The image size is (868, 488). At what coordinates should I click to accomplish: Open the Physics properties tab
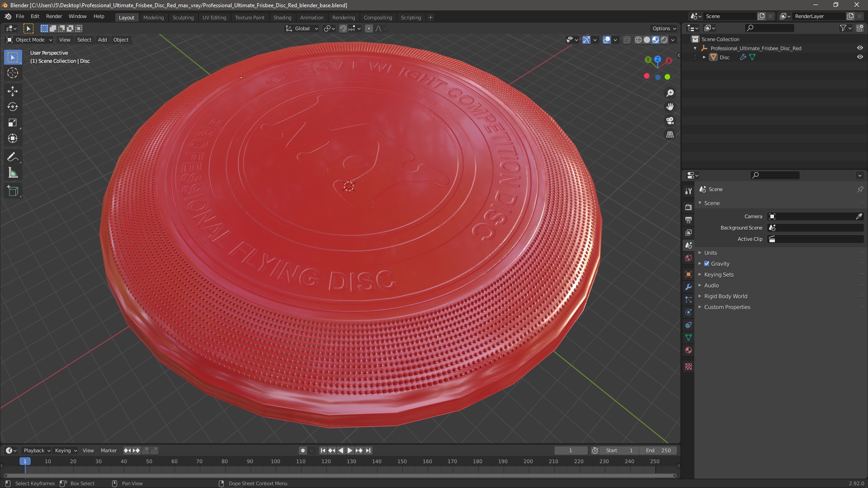(x=689, y=312)
